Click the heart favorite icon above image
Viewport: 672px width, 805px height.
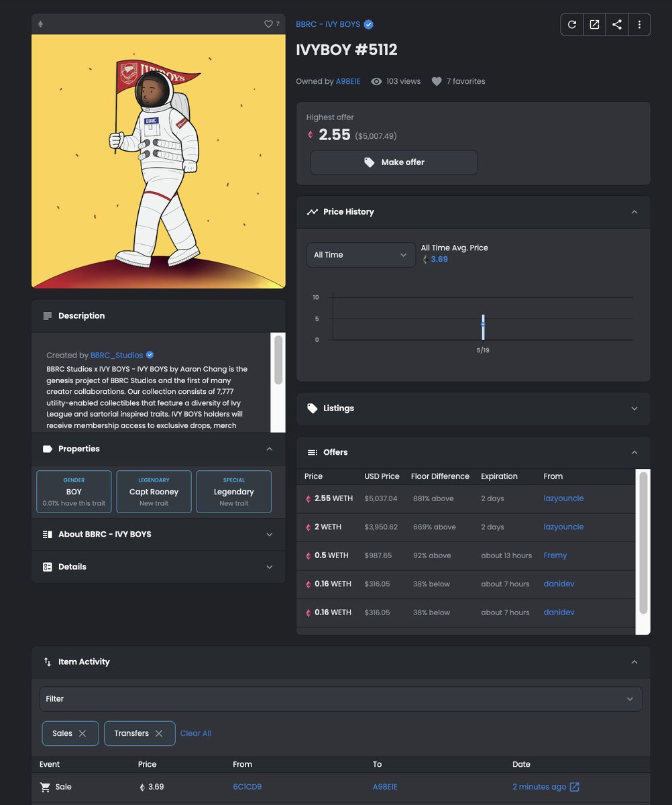268,24
